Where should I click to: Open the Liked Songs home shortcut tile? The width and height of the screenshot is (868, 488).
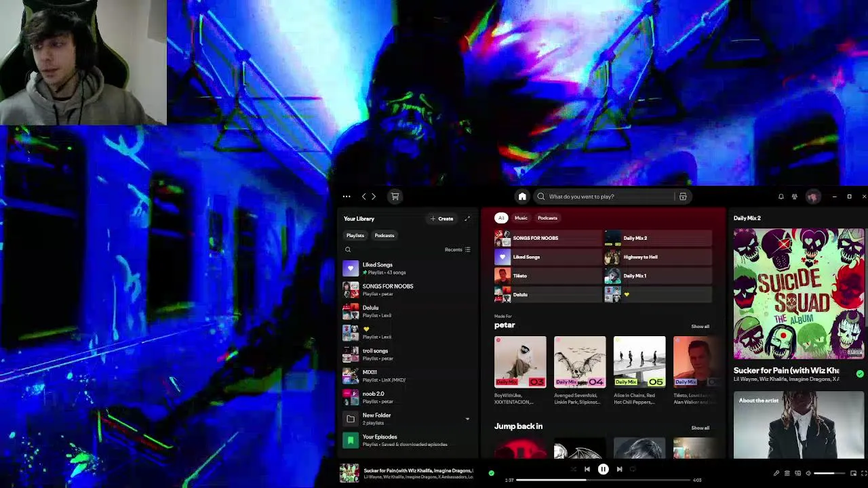[548, 257]
